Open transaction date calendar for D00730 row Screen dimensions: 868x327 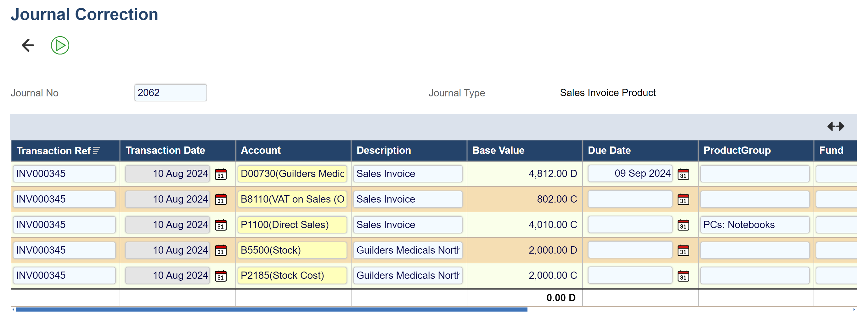point(221,174)
